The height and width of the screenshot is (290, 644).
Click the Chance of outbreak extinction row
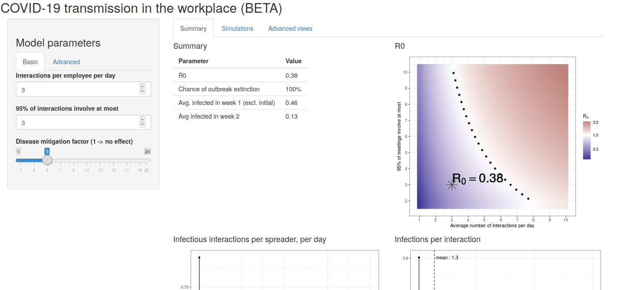coord(240,89)
